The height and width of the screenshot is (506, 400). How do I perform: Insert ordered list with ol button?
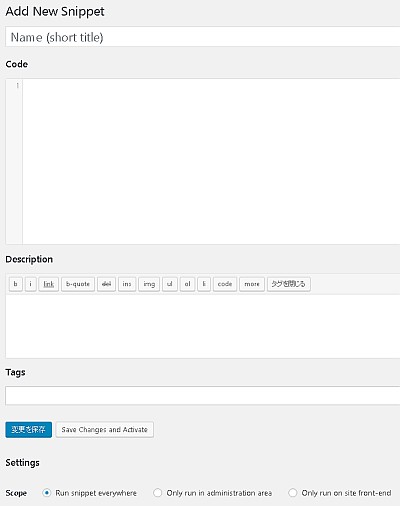(x=187, y=284)
